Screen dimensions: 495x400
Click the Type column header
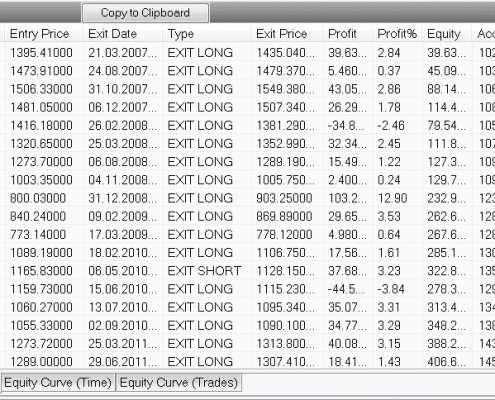click(x=207, y=34)
